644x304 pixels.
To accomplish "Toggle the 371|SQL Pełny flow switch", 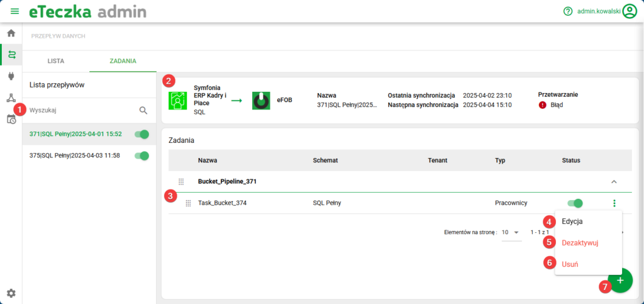I will pyautogui.click(x=142, y=134).
